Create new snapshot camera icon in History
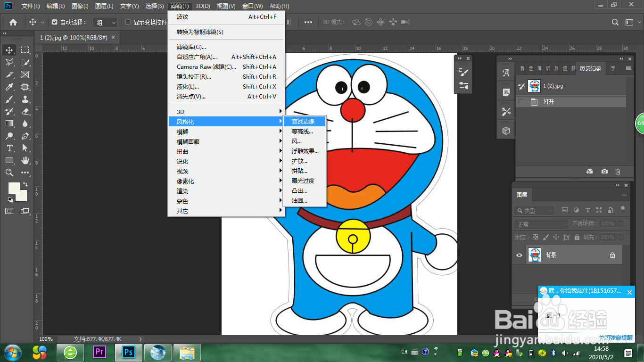The width and height of the screenshot is (644, 362). [x=604, y=172]
